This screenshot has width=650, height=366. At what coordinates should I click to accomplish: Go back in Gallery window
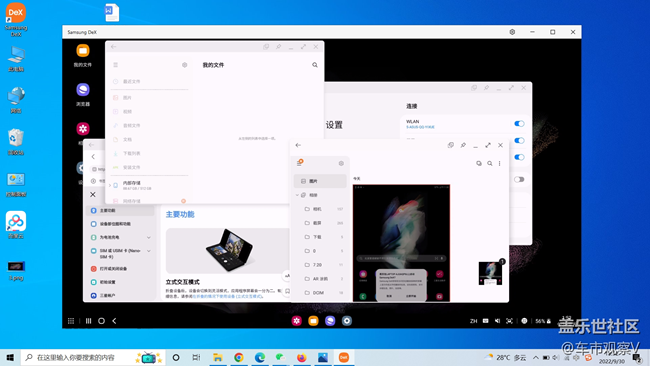pyautogui.click(x=298, y=145)
